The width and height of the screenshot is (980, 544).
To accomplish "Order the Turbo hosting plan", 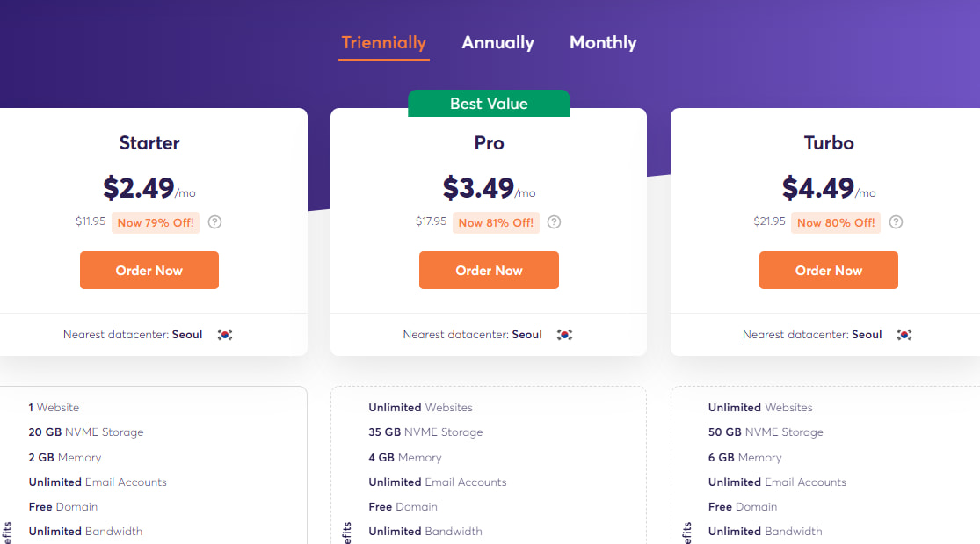I will (x=828, y=271).
